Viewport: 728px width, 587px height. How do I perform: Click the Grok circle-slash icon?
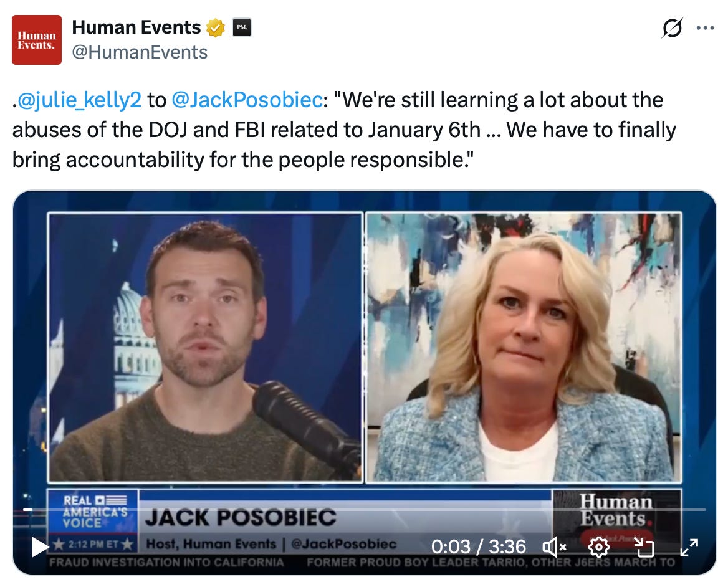click(x=672, y=28)
